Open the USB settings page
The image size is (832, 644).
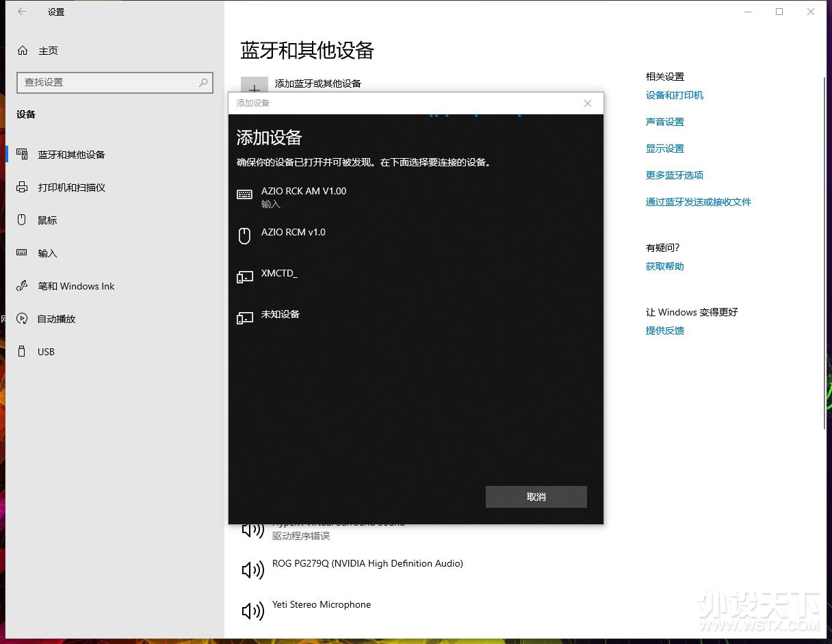46,352
